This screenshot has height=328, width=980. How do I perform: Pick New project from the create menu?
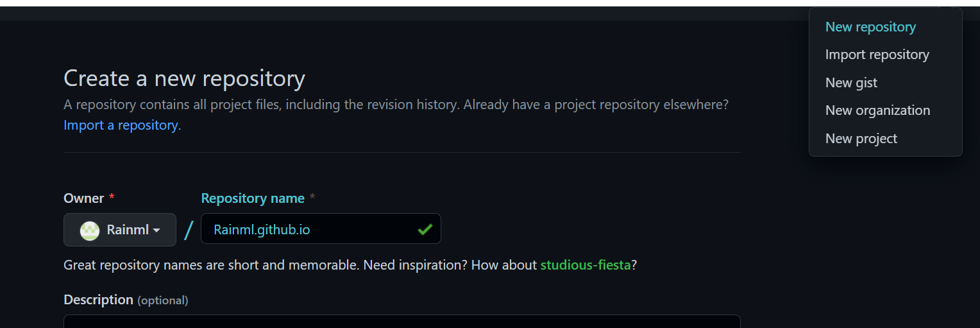(x=861, y=139)
